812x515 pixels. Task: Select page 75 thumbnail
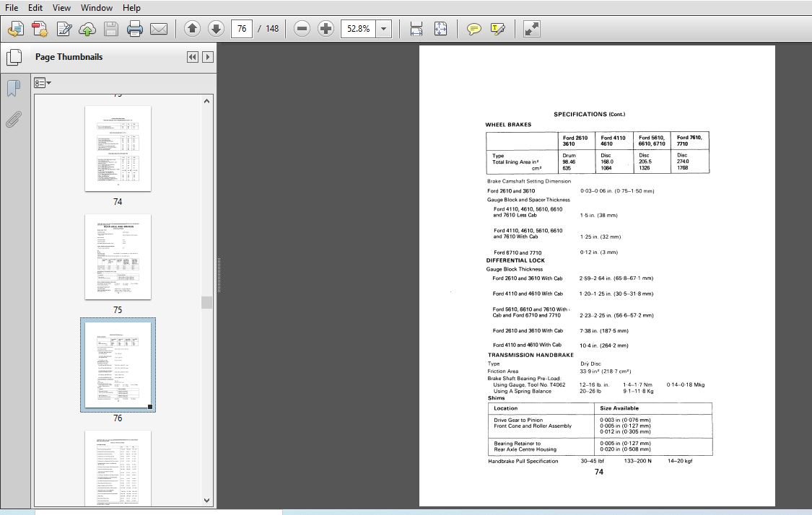pos(118,257)
